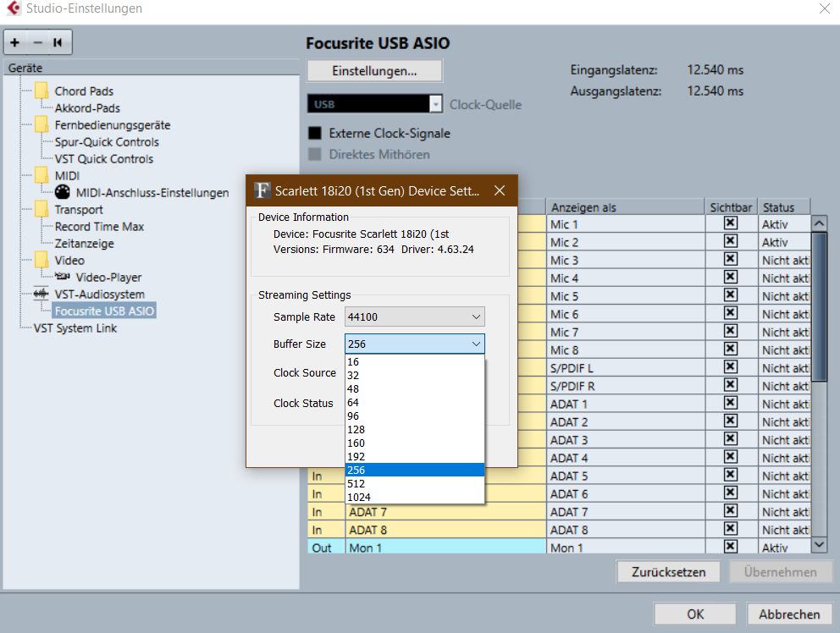
Task: Click the Mic 3 Anzeigen als cell
Action: 625,260
